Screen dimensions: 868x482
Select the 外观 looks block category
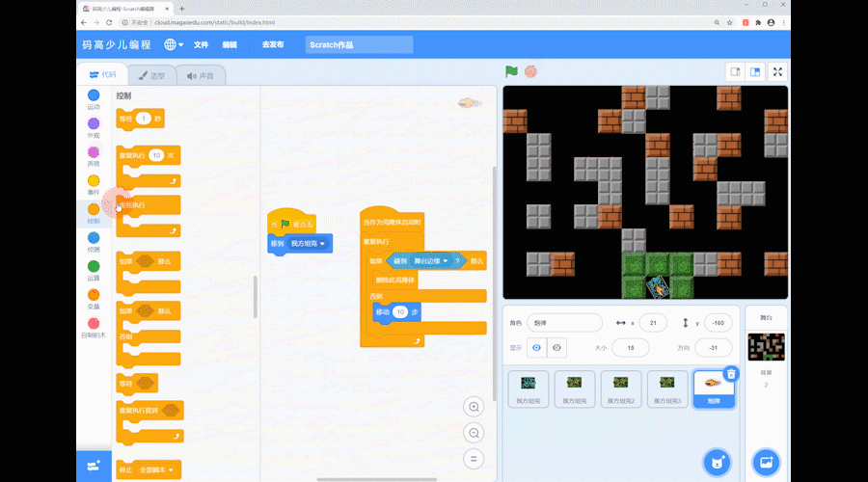(x=94, y=128)
